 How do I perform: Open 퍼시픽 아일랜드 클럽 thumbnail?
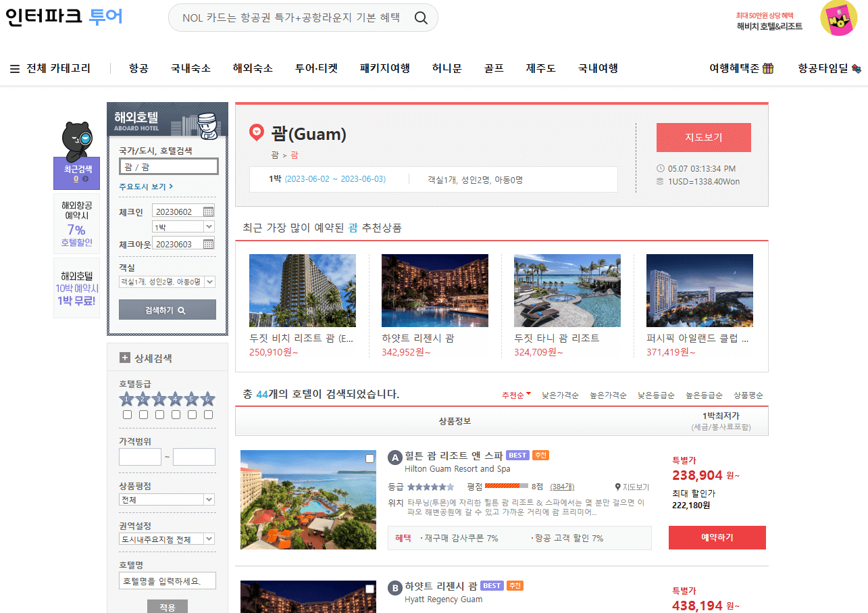coord(700,291)
